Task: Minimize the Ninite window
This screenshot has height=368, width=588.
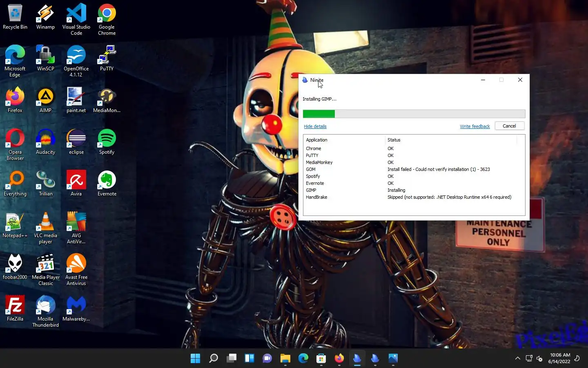Action: (x=483, y=80)
